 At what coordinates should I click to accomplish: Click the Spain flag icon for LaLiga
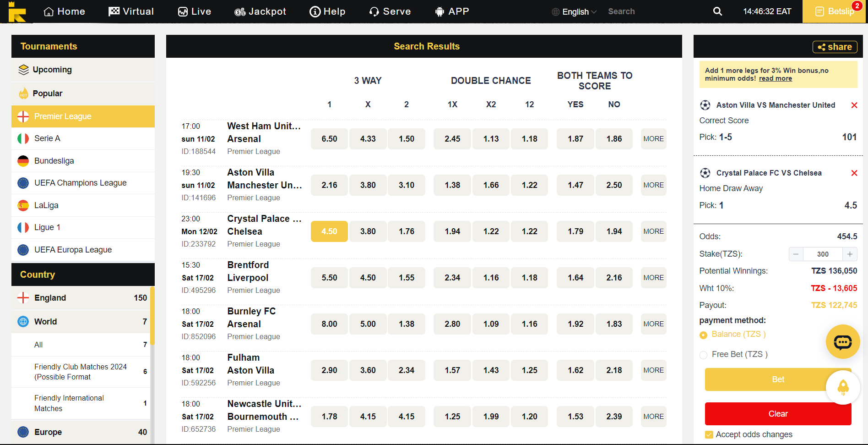(23, 205)
